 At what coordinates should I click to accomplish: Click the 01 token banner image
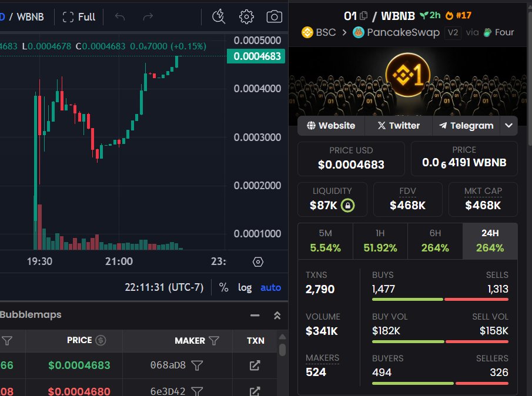coord(408,81)
